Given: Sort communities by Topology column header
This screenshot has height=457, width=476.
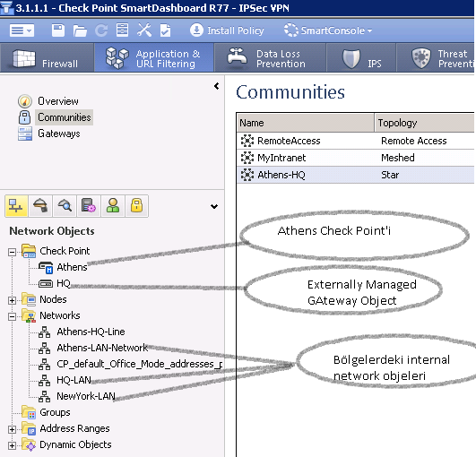Looking at the screenshot, I should (x=424, y=123).
